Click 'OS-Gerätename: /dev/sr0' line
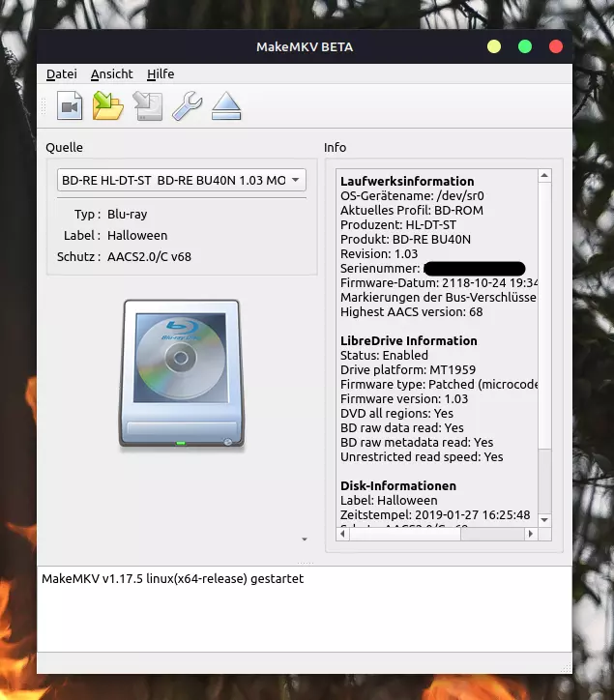614x700 pixels. [x=412, y=196]
